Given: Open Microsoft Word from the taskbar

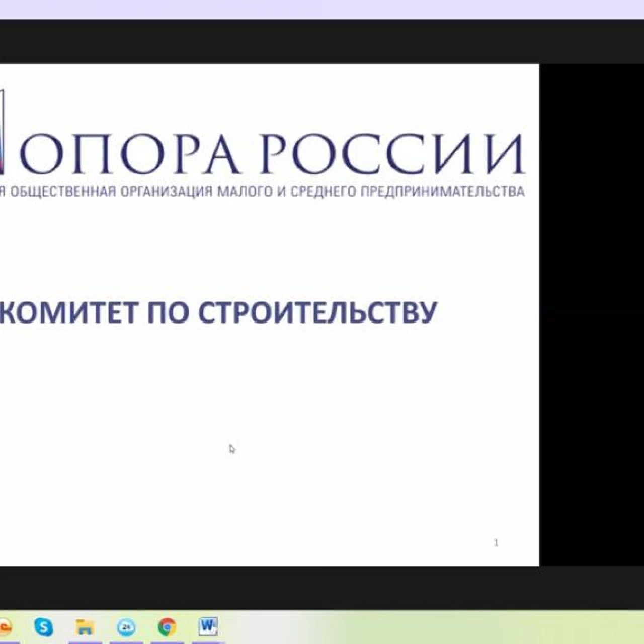Looking at the screenshot, I should [x=208, y=627].
